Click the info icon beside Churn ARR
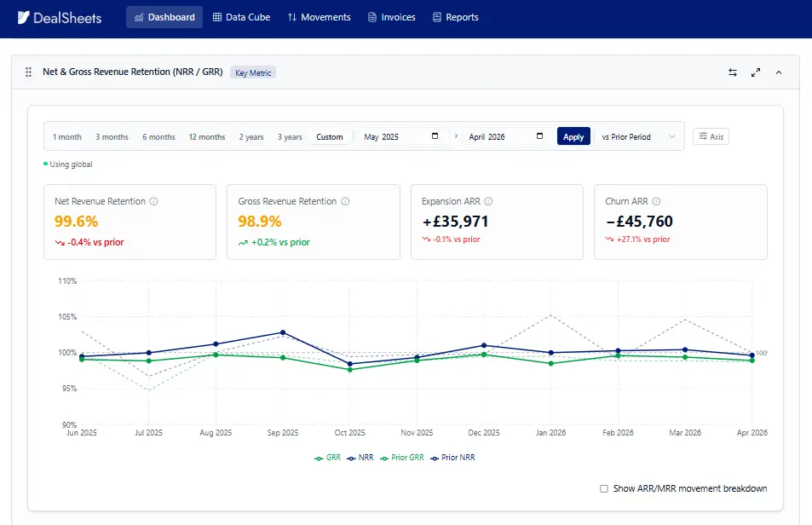 [x=656, y=201]
